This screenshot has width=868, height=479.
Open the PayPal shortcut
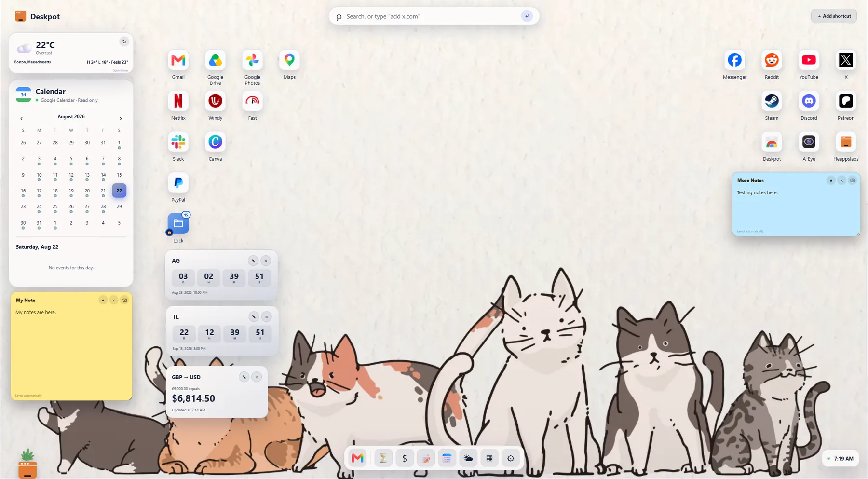coord(178,183)
